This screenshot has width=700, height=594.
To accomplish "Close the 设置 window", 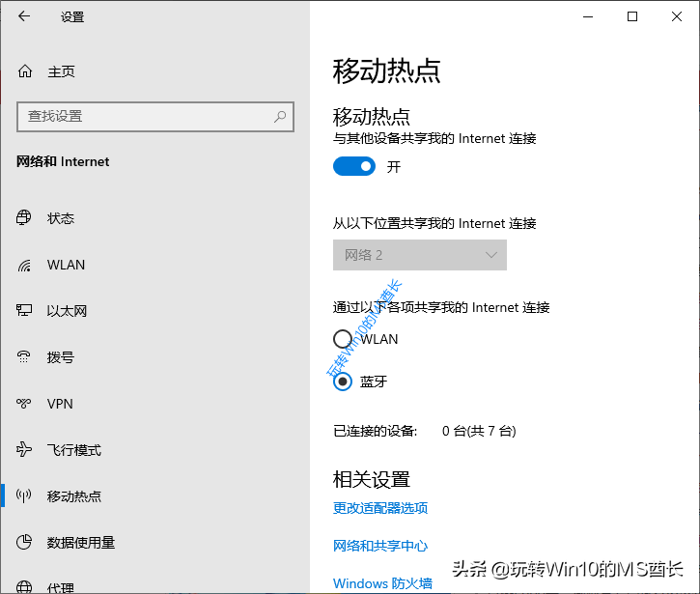I will (676, 16).
